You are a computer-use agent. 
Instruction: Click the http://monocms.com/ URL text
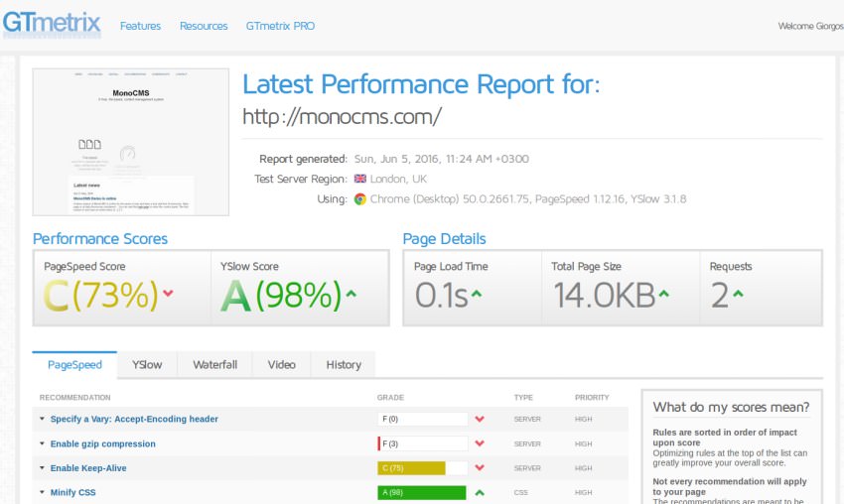coord(342,117)
